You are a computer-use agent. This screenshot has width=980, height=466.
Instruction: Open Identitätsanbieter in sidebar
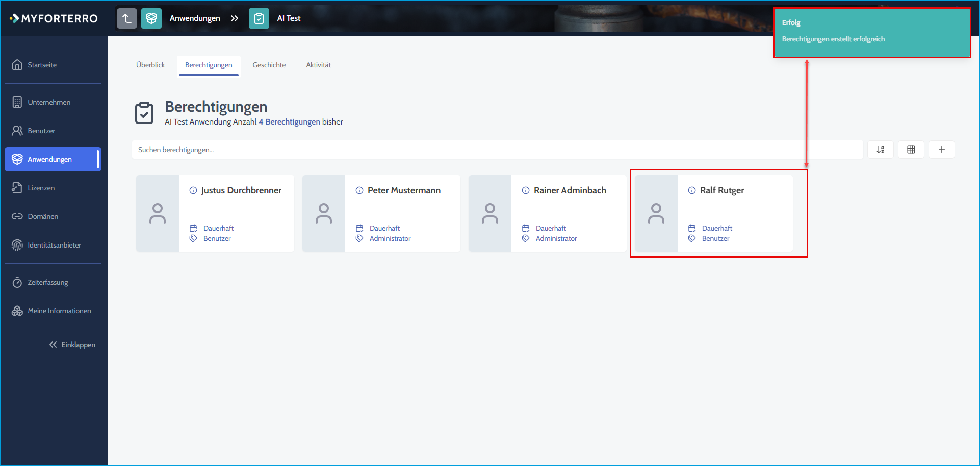[53, 245]
